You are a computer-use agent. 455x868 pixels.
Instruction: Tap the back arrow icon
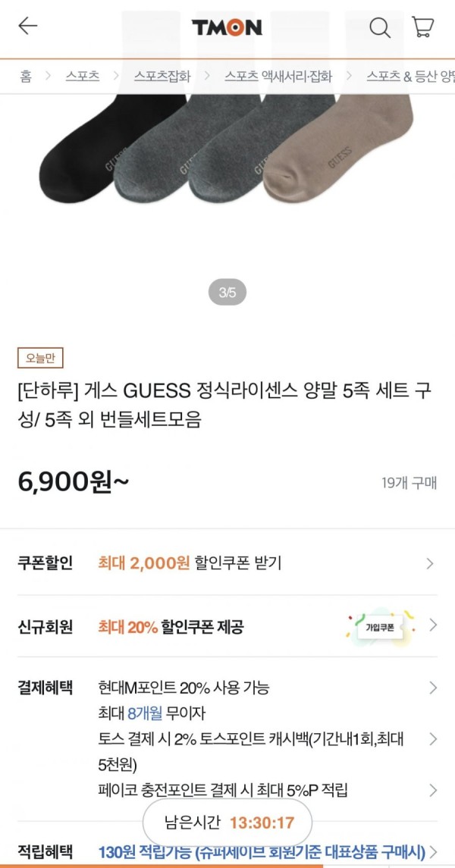pyautogui.click(x=27, y=26)
